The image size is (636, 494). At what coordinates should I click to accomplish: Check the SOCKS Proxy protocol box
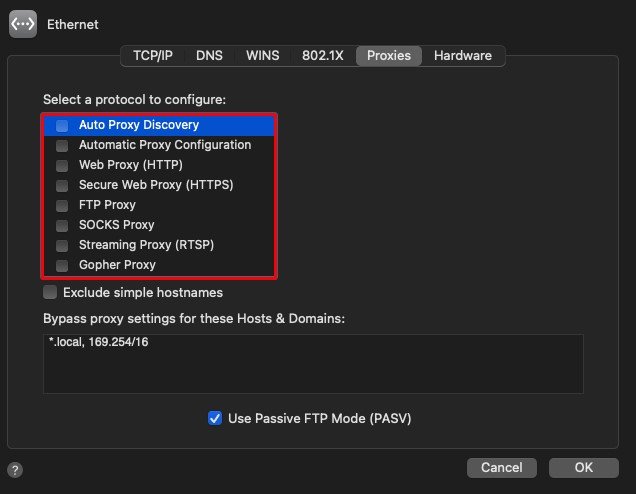(62, 225)
